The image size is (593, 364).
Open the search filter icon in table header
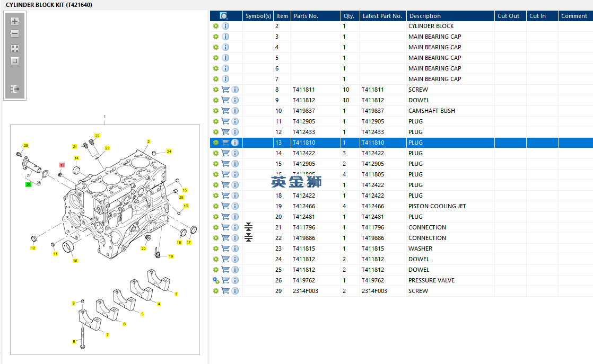(224, 16)
